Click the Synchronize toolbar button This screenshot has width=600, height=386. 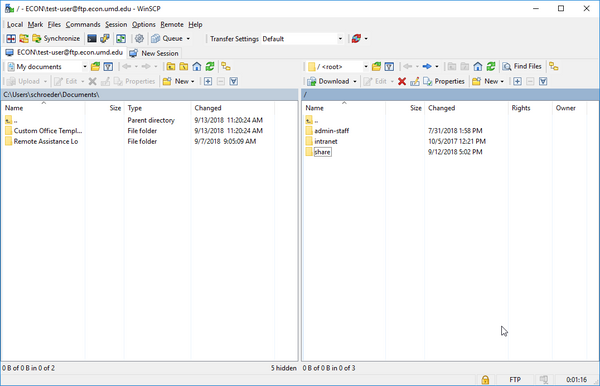[56, 39]
